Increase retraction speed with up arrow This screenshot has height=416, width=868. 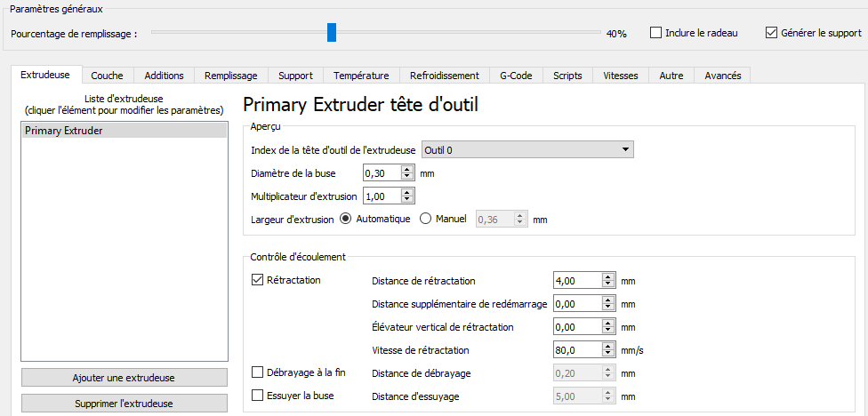point(608,347)
